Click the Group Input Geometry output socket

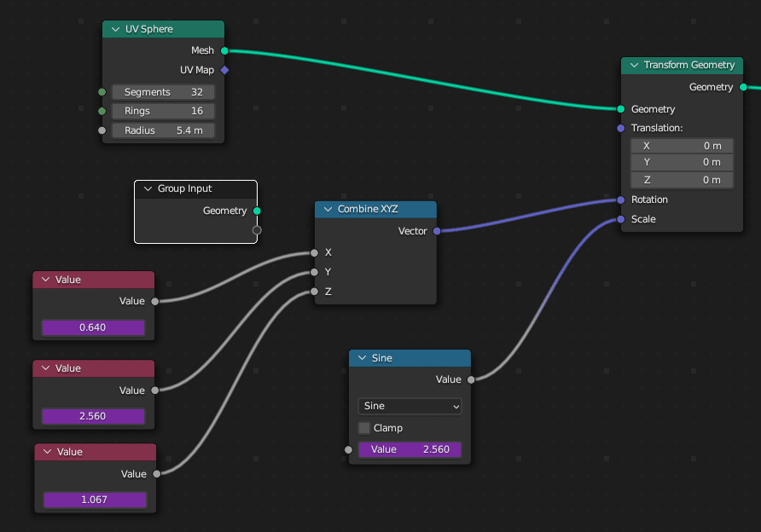coord(258,211)
